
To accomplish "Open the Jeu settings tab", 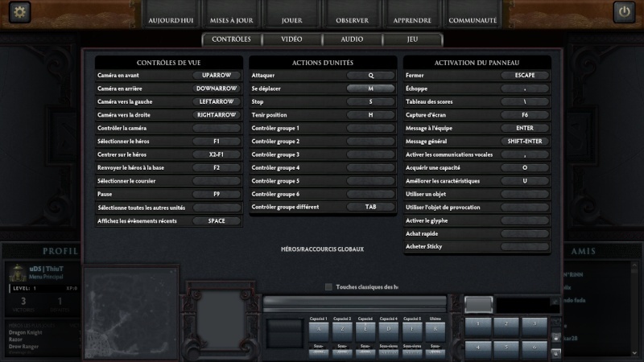I will point(412,39).
